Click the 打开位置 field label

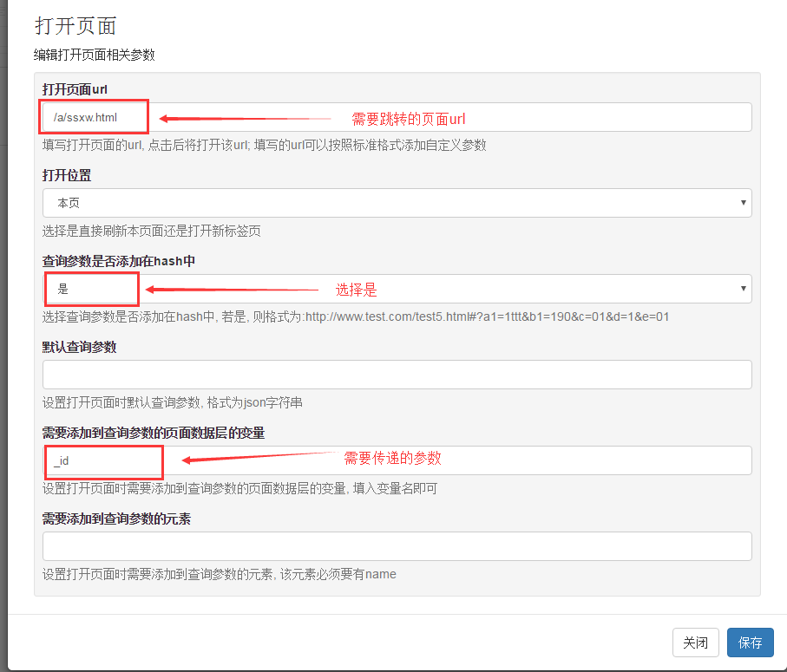tap(67, 175)
